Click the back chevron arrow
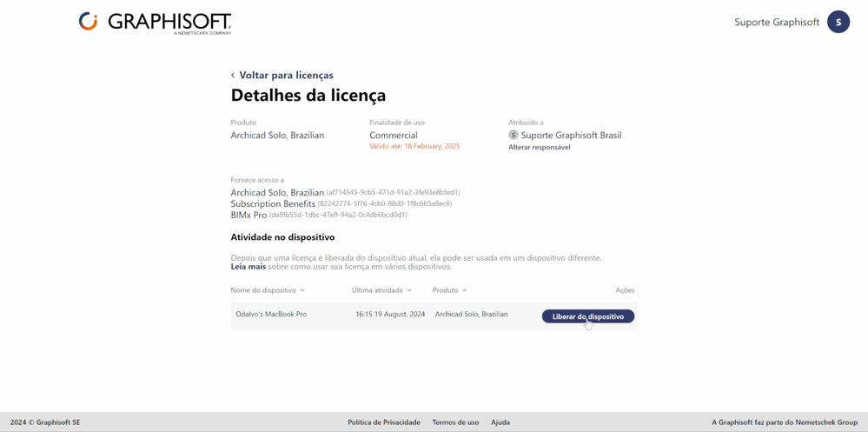The height and width of the screenshot is (432, 868). (233, 76)
